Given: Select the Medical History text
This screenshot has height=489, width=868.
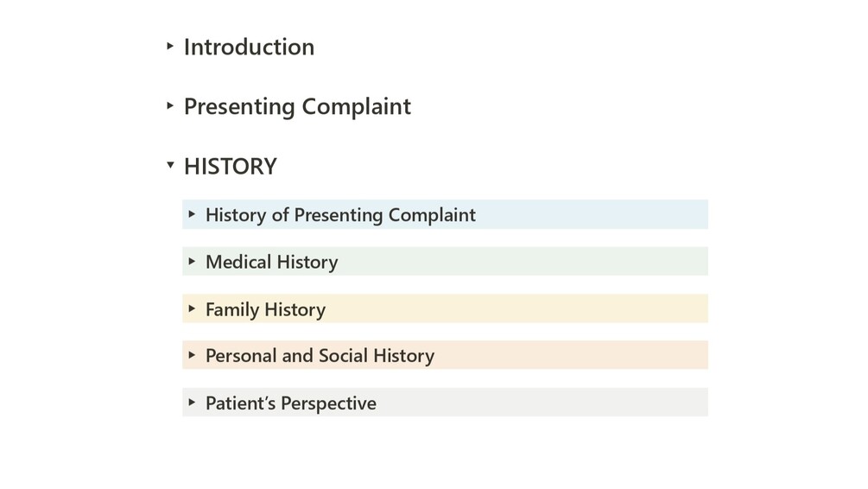Looking at the screenshot, I should point(271,262).
